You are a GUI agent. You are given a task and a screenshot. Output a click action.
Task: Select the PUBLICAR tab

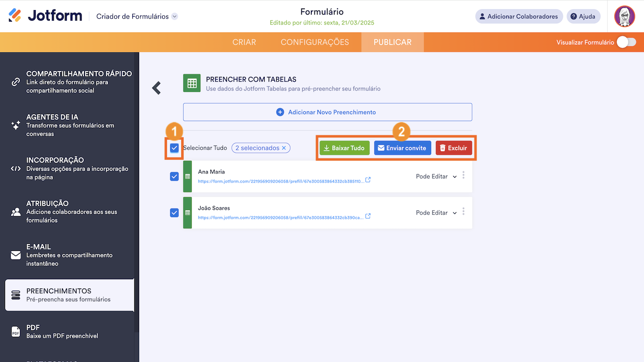392,42
